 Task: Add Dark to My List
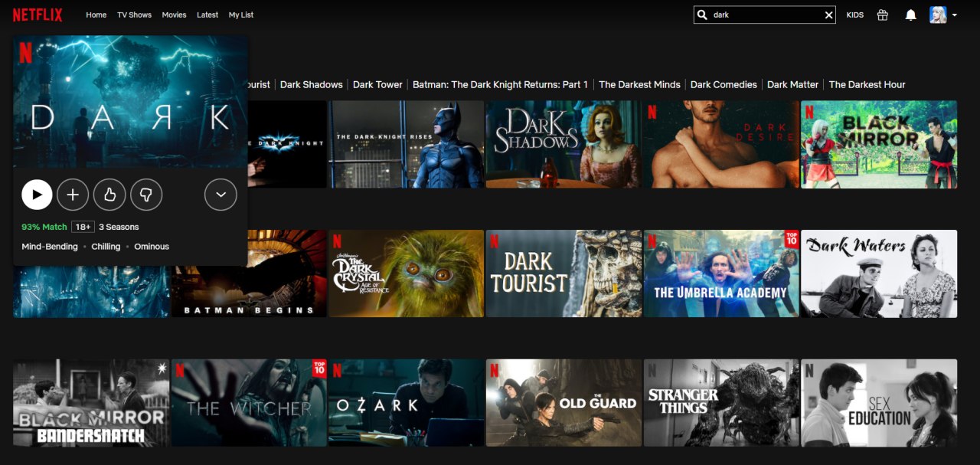[73, 195]
